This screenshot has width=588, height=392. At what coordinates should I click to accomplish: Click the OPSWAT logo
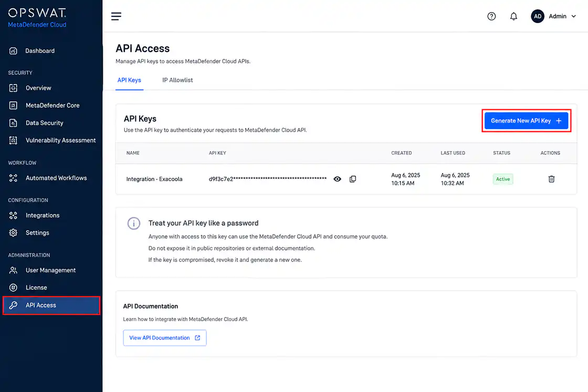point(37,13)
